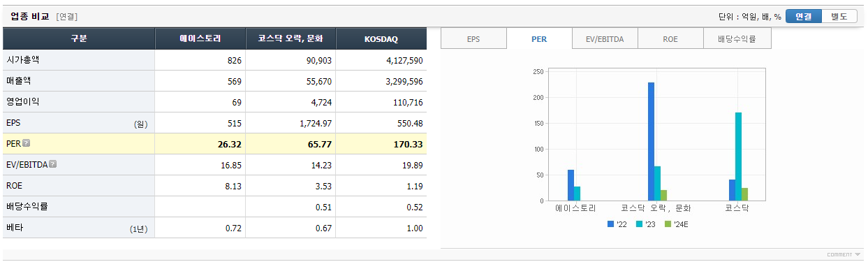Click the KOSDAQ ROE value 1.19
Screen dimensions: 868x262
coord(414,187)
